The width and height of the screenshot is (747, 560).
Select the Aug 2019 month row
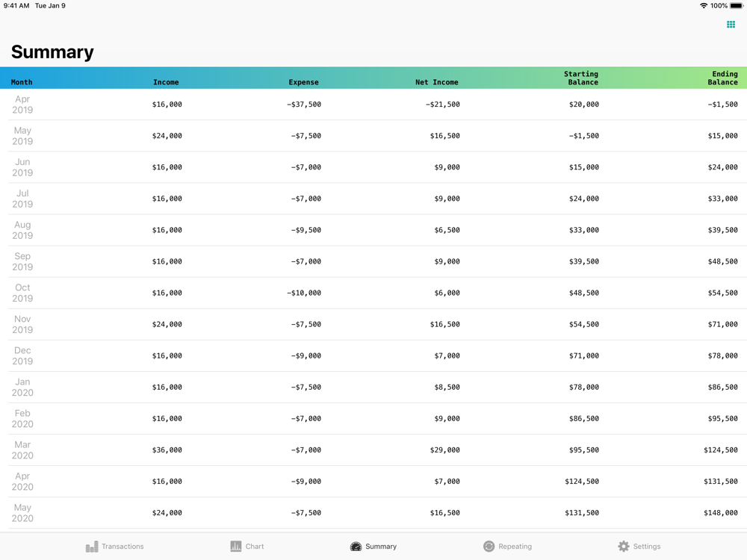(373, 230)
